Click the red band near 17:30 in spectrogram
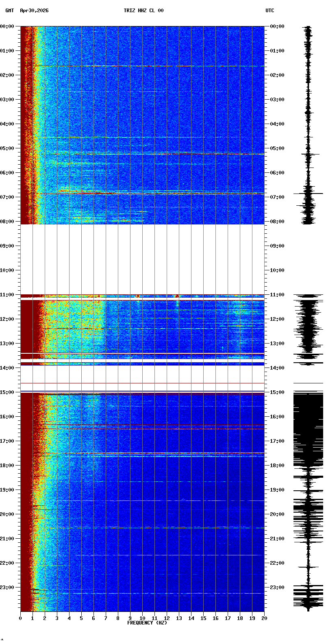This screenshot has height=644, width=326. [142, 453]
